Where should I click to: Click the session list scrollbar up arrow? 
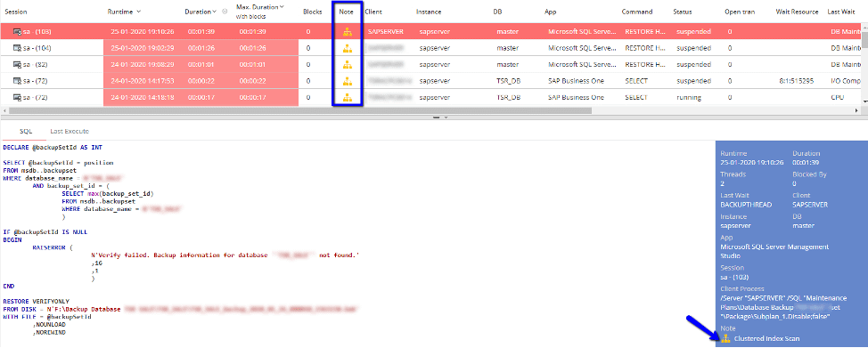click(864, 27)
